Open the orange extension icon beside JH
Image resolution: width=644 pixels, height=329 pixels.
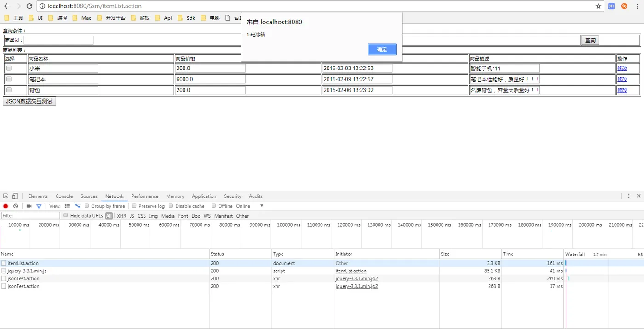pos(624,6)
